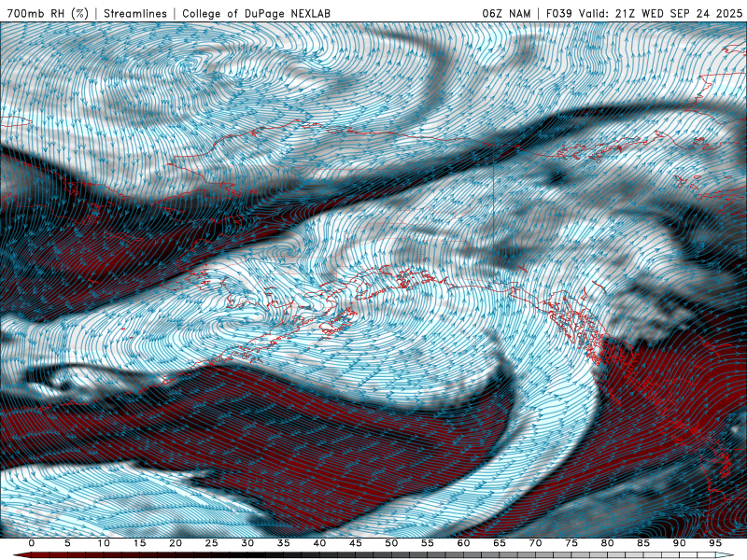
Task: Select the "90" label on the RH legend
Action: [680, 543]
